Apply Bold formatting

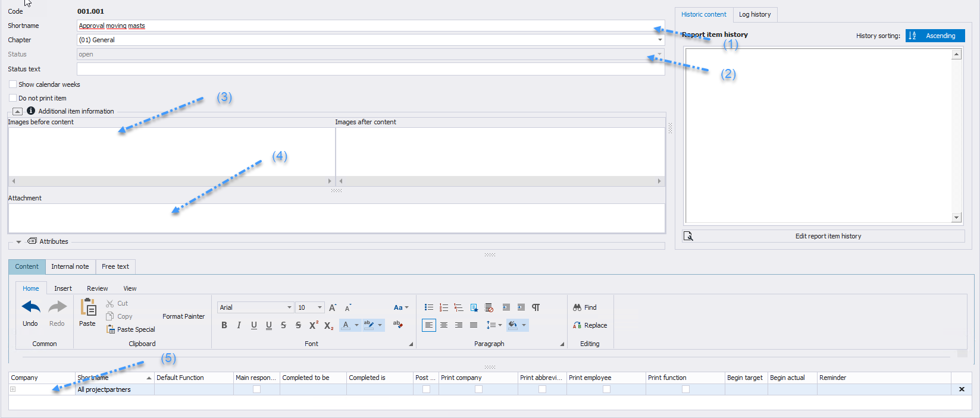coord(224,325)
